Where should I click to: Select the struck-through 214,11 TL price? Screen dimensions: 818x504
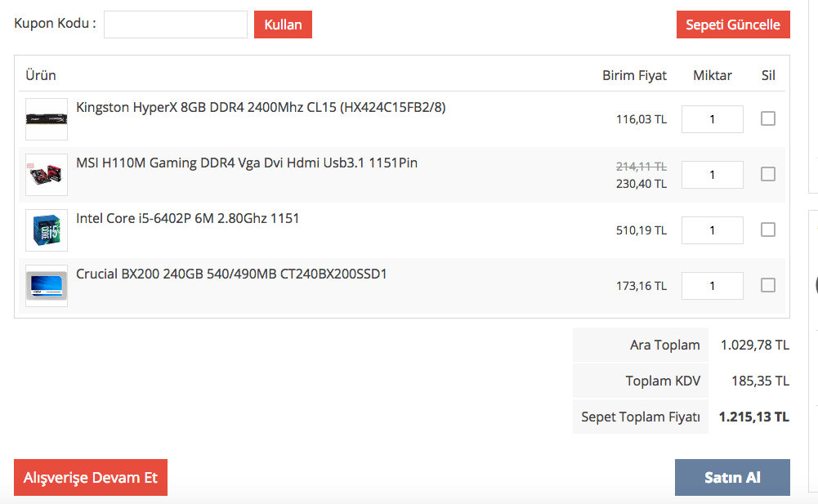641,167
